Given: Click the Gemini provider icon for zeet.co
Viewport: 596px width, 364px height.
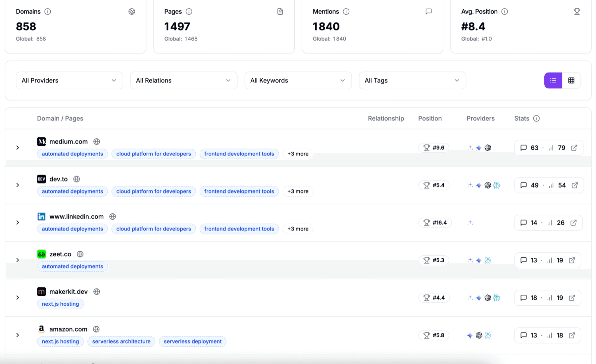Looking at the screenshot, I should 479,260.
